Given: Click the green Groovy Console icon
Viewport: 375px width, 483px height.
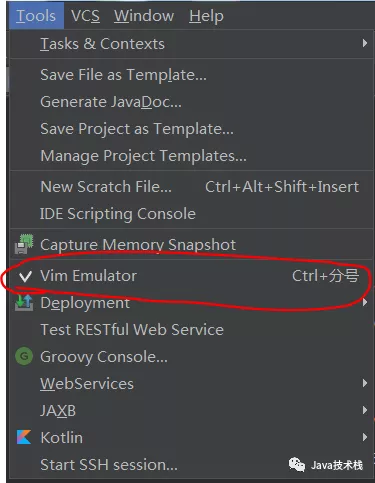Looking at the screenshot, I should pos(24,356).
